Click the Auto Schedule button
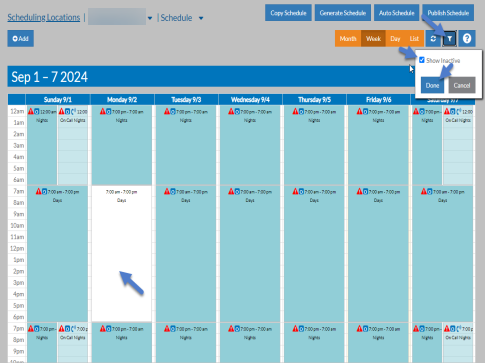 (x=397, y=13)
